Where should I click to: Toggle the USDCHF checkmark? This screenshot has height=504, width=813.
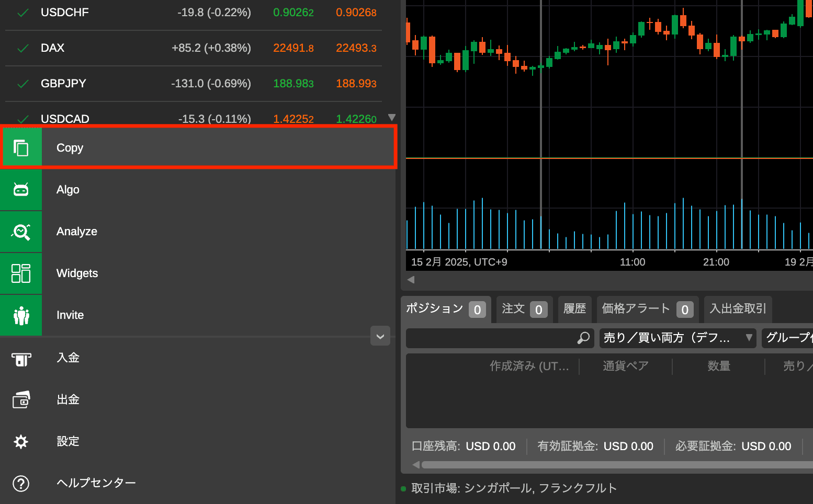[23, 13]
